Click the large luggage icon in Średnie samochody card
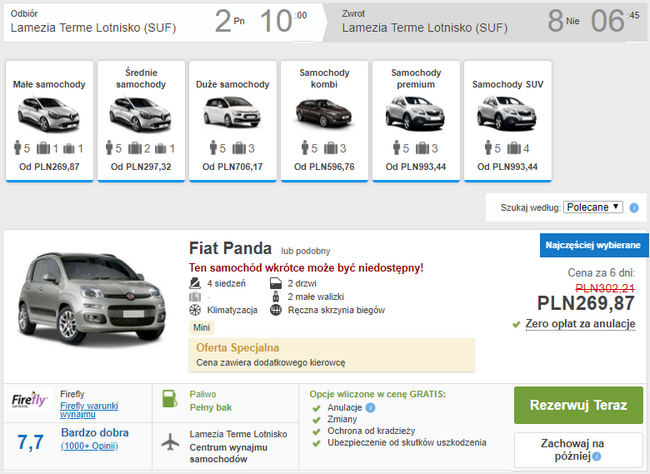Image resolution: width=650 pixels, height=474 pixels. 135,148
